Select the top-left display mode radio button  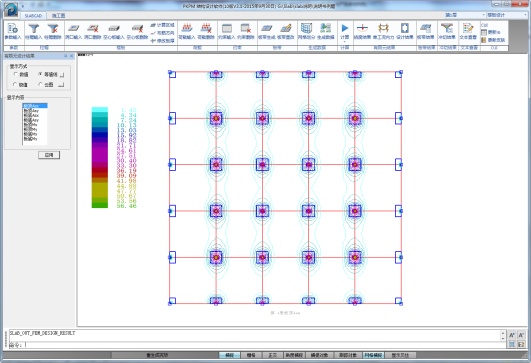click(15, 74)
